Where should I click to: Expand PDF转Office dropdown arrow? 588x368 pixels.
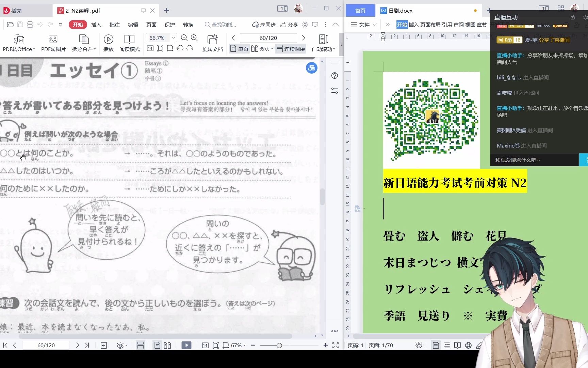(x=34, y=49)
